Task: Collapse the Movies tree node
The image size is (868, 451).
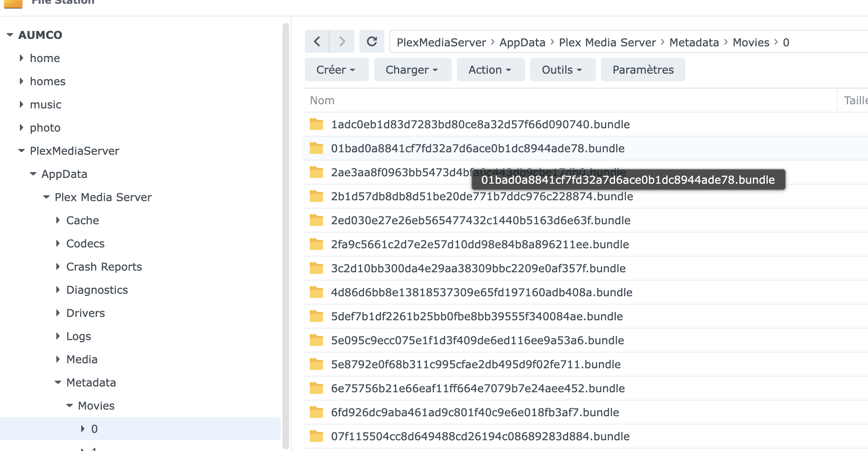Action: 70,405
